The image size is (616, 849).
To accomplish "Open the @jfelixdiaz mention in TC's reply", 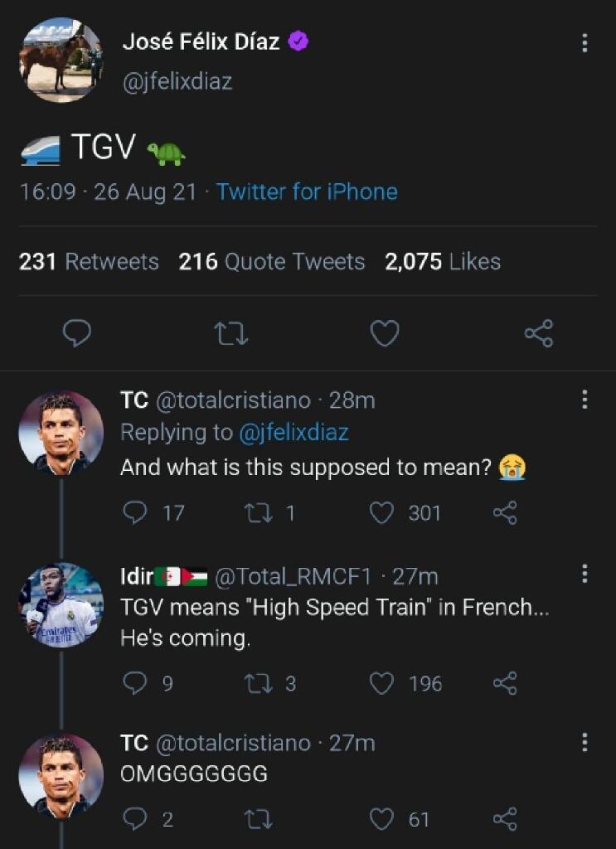I will pos(293,433).
